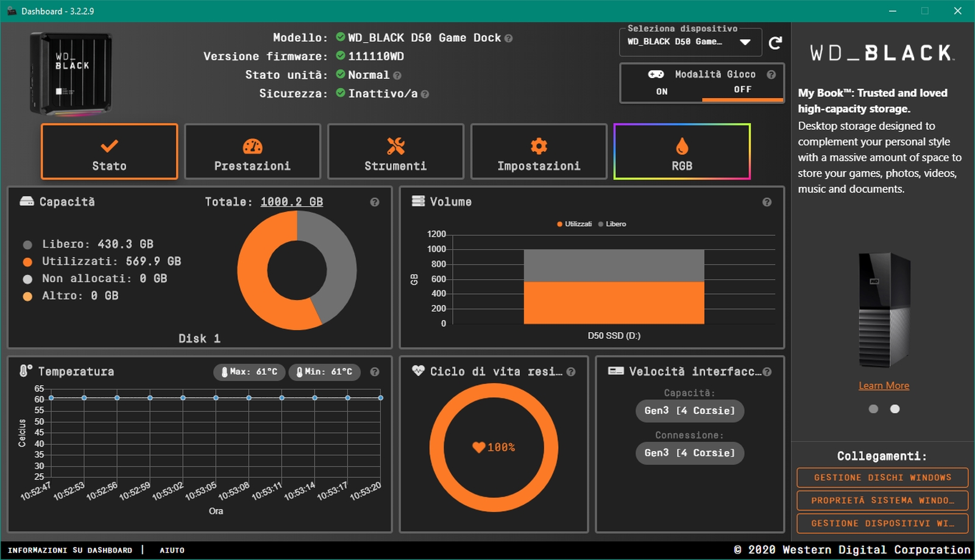Screen dimensions: 975x560
Task: Click the Learn More link
Action: click(x=884, y=386)
